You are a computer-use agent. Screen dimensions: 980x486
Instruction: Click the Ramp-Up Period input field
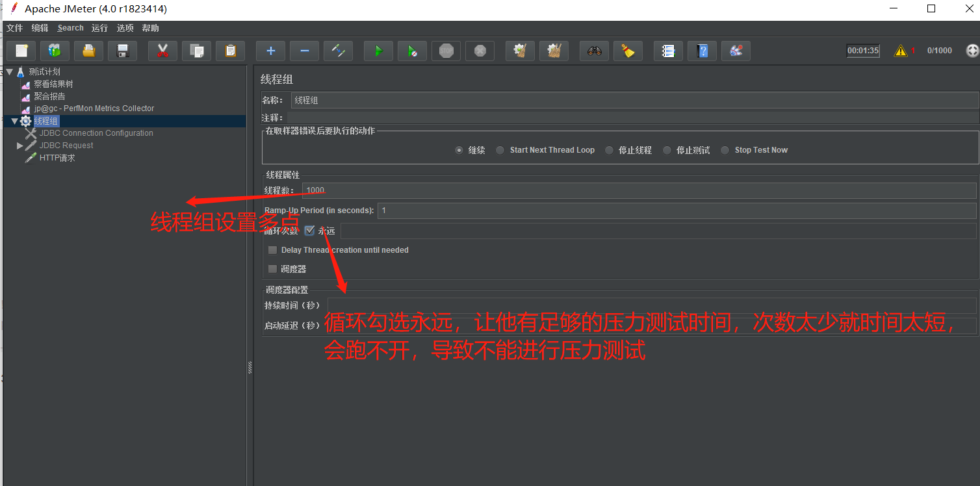(677, 211)
